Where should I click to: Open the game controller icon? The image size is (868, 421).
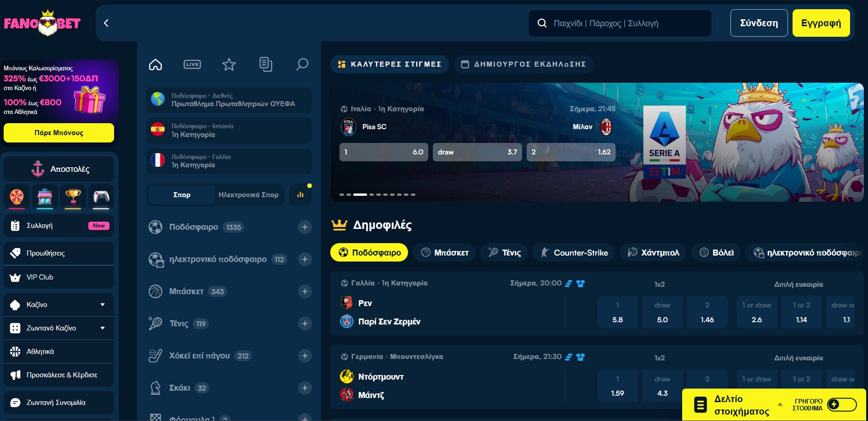pos(101,197)
